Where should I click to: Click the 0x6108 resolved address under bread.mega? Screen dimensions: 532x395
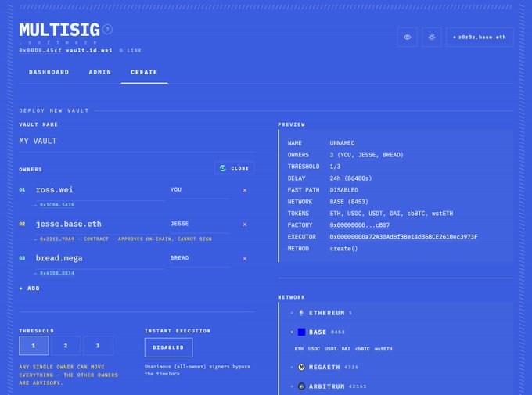tap(57, 273)
